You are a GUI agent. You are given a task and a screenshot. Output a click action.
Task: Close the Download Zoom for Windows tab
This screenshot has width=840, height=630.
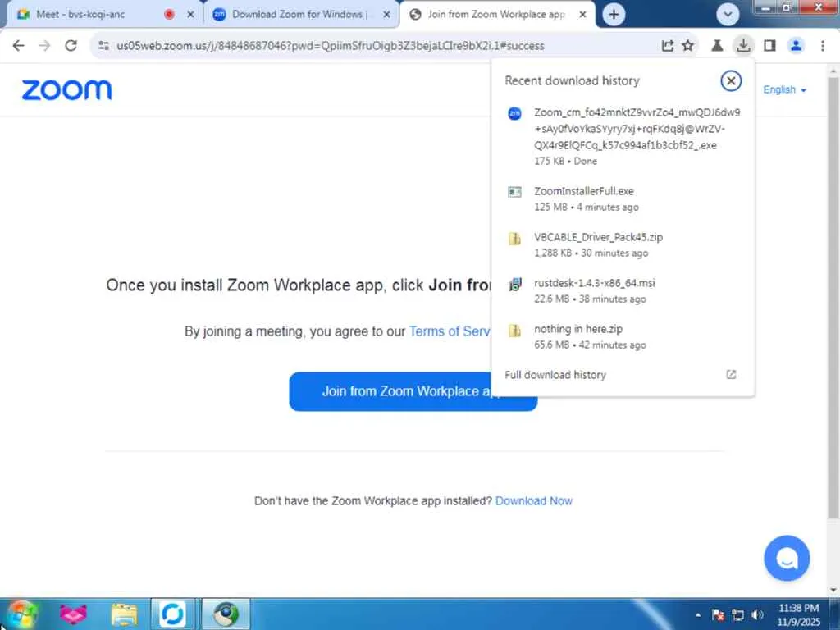[x=386, y=15]
